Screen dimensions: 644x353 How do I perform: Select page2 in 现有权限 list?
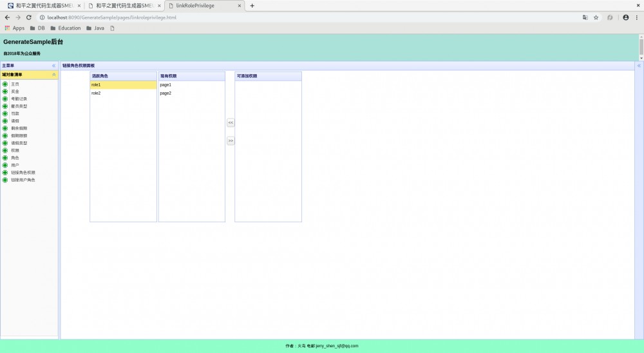coord(192,93)
